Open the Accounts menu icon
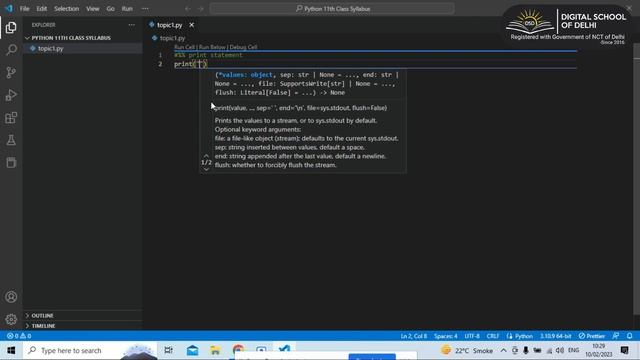Screen dimensions: 640x360 point(11,297)
